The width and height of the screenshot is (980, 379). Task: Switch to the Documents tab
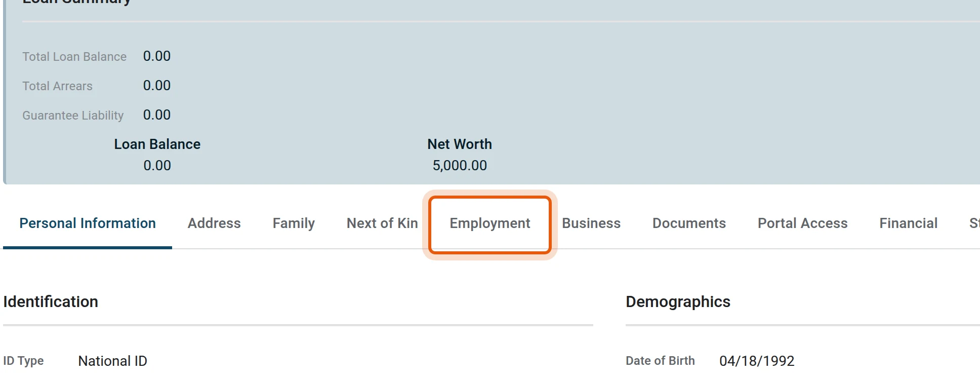689,223
